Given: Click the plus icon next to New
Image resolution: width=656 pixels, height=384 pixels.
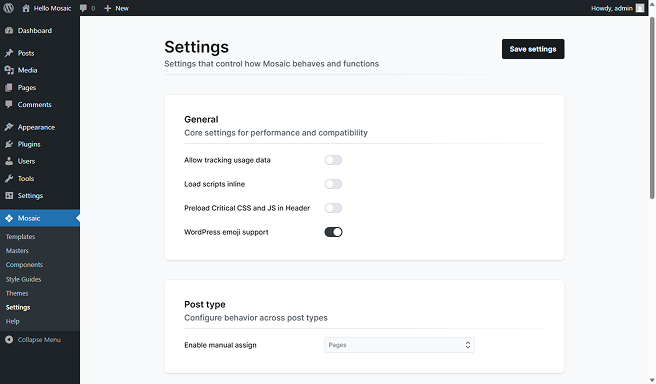Looking at the screenshot, I should pos(108,8).
